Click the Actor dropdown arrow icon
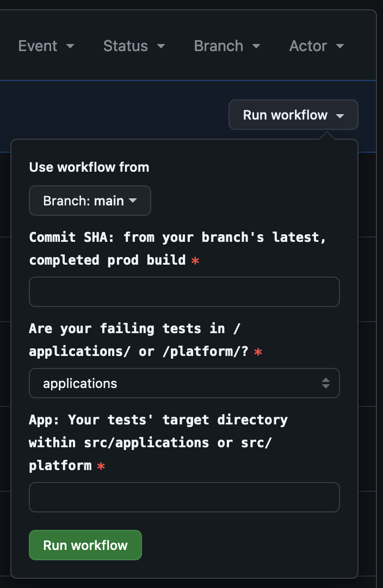 click(x=339, y=47)
